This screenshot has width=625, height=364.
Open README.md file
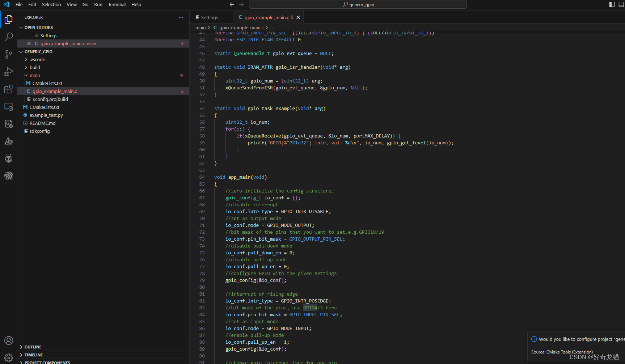[x=103, y=123]
